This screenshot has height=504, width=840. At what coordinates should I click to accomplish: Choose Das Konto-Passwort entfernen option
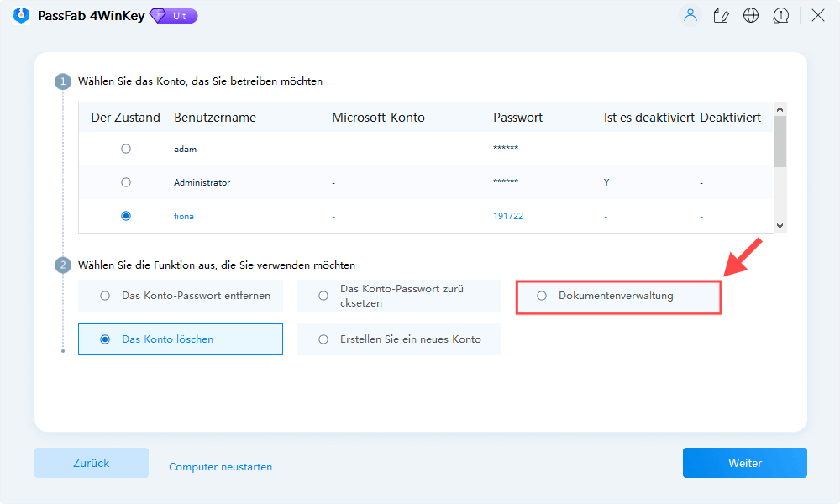(181, 296)
